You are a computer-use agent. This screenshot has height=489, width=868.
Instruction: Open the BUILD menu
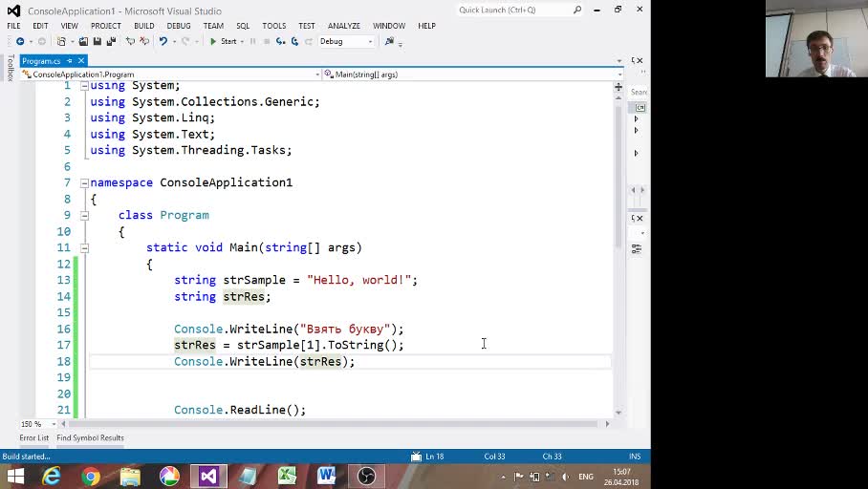coord(144,26)
